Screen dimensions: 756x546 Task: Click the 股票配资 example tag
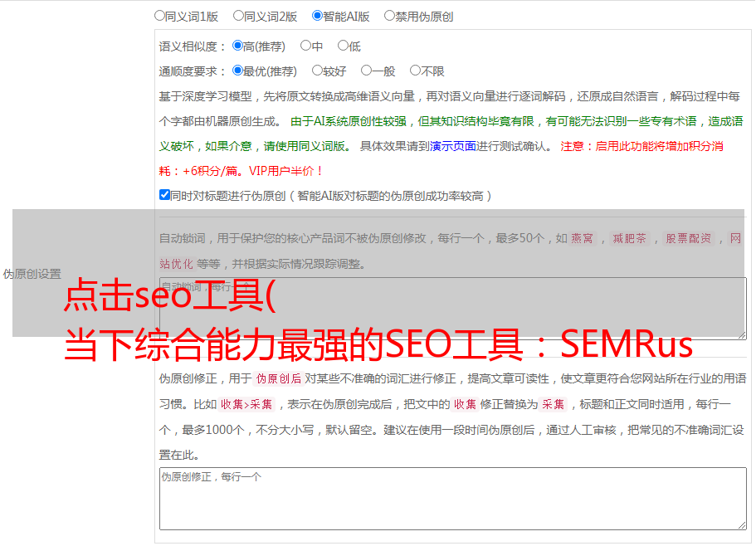[688, 238]
